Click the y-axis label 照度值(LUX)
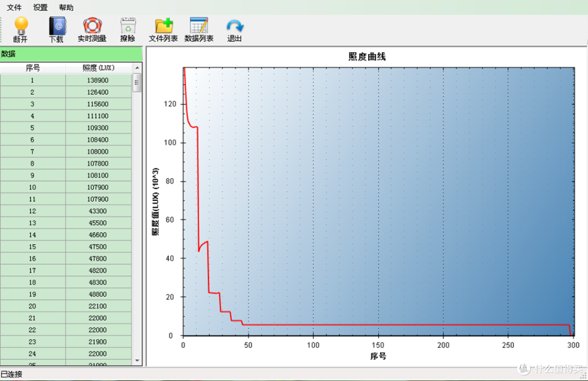This screenshot has height=381, width=588. (x=155, y=202)
